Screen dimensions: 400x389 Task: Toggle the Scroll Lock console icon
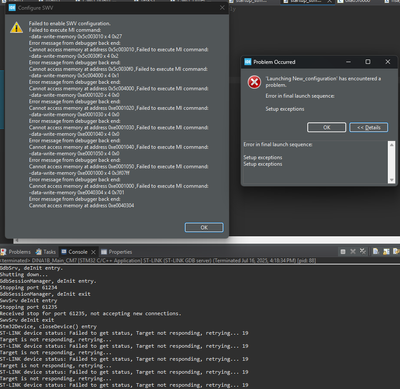386,252
